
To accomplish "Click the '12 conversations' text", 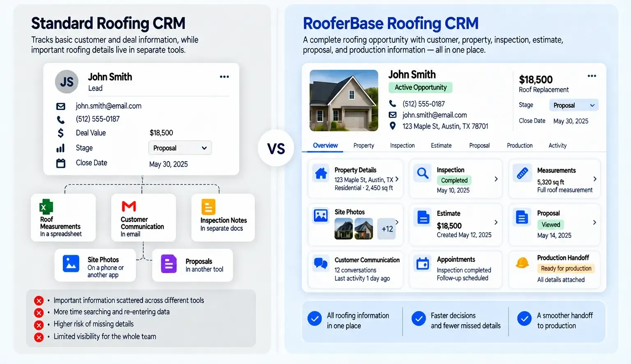I will click(x=355, y=270).
